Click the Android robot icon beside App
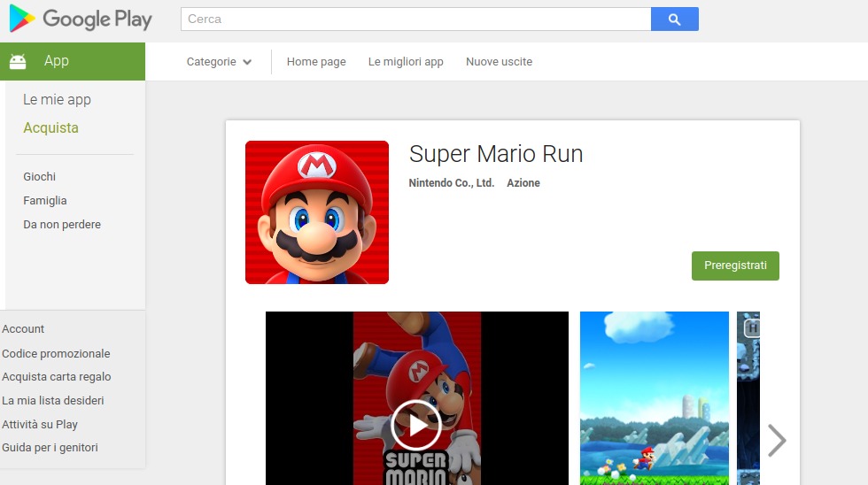This screenshot has height=485, width=868. coord(18,61)
